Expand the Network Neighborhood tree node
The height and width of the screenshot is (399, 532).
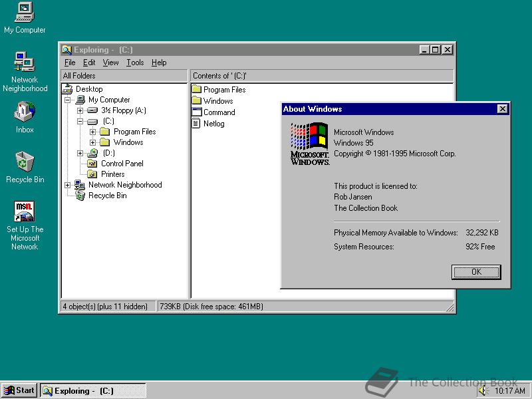68,185
